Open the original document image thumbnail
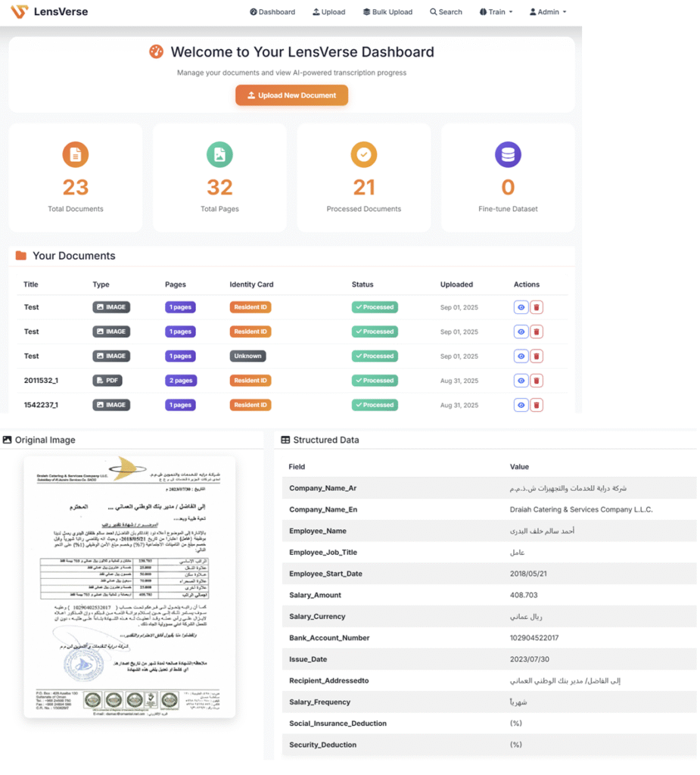Viewport: 700px width, 775px height. [x=129, y=587]
